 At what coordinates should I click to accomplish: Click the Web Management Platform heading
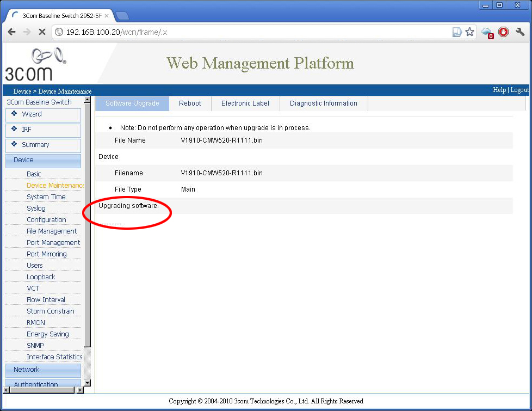260,63
